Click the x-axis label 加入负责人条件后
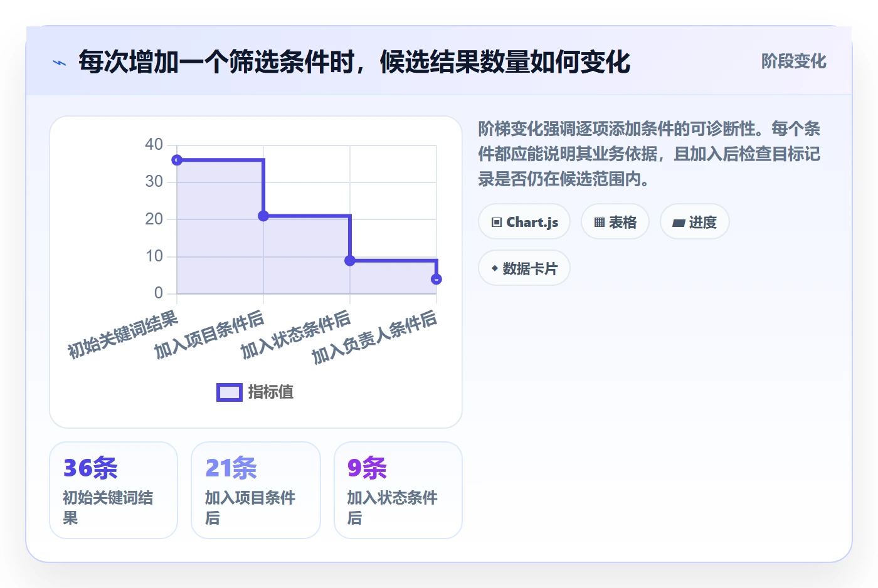 374,337
